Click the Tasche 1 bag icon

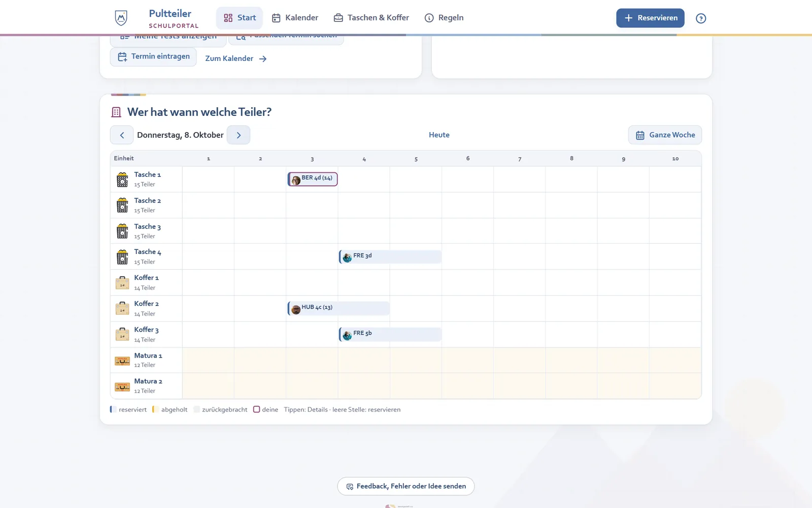(122, 179)
